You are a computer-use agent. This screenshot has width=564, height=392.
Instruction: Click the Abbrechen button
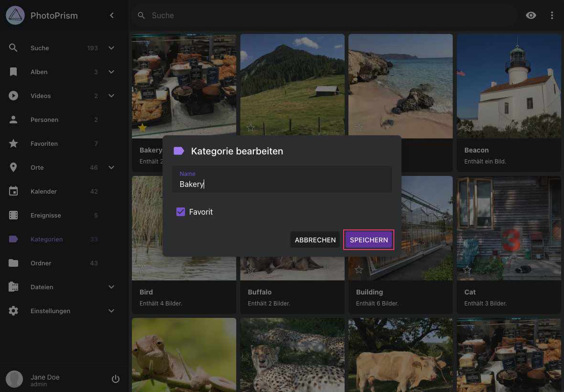coord(315,240)
